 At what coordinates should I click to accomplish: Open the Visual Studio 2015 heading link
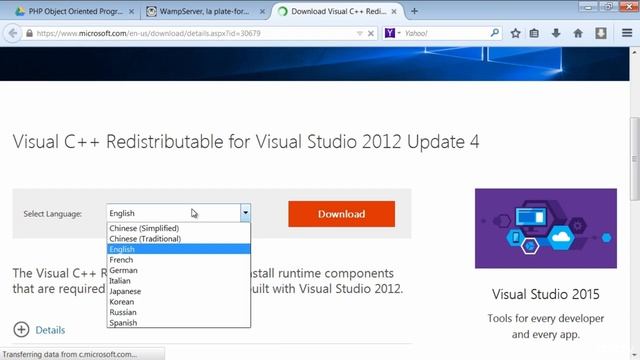[546, 294]
